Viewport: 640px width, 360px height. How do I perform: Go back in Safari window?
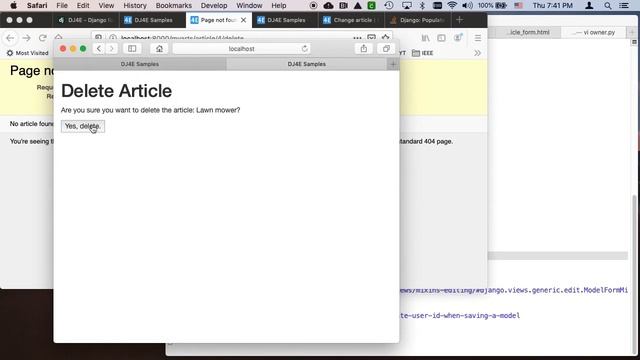[99, 49]
